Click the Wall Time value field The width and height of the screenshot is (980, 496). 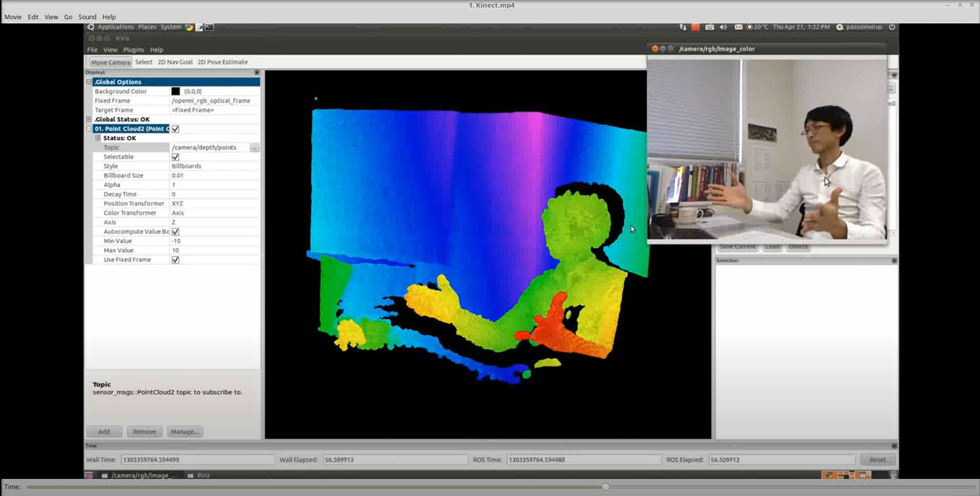tap(197, 460)
